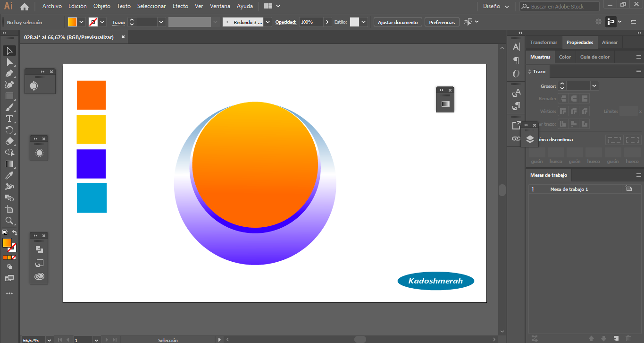Image resolution: width=644 pixels, height=343 pixels.
Task: Open the Objeto menu
Action: click(102, 7)
